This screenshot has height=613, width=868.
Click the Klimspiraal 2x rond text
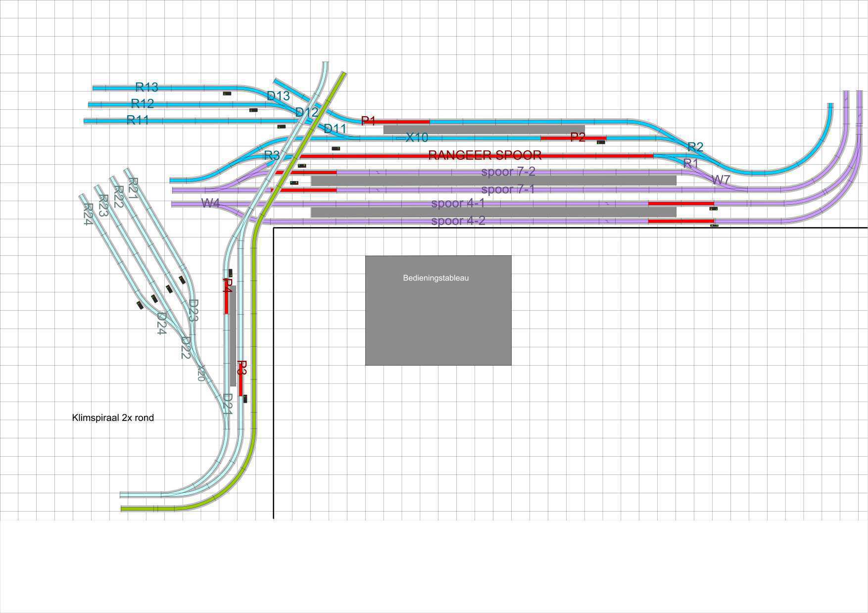[x=113, y=418]
